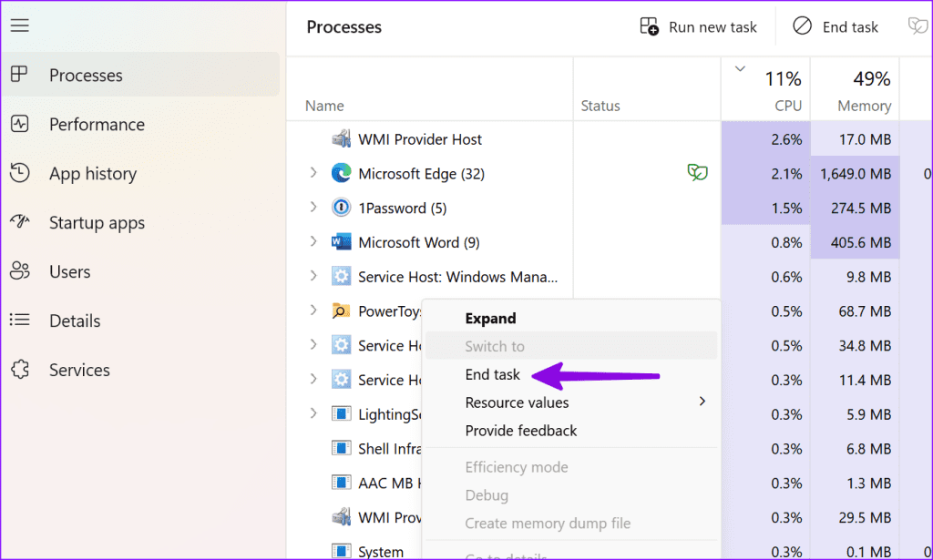Select Expand from the context menu
Image resolution: width=933 pixels, height=560 pixels.
(x=490, y=319)
